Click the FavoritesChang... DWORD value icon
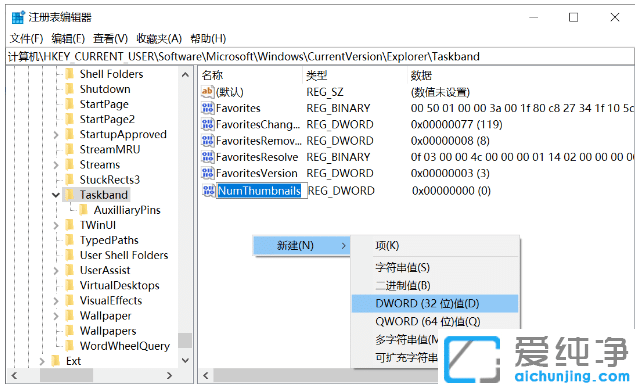Screen dimensions: 638x389 point(208,124)
